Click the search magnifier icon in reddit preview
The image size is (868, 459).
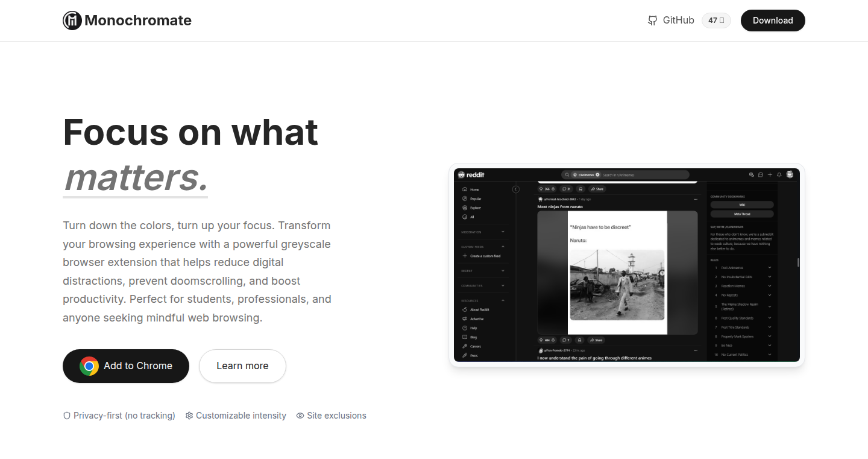click(x=567, y=175)
